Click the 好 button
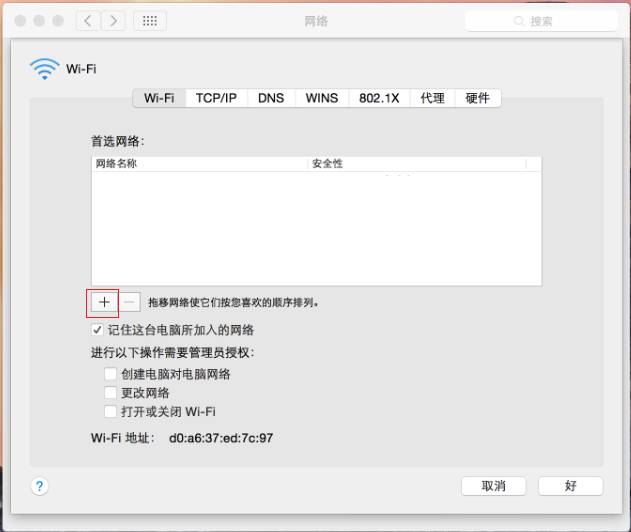The width and height of the screenshot is (631, 532). pyautogui.click(x=570, y=486)
